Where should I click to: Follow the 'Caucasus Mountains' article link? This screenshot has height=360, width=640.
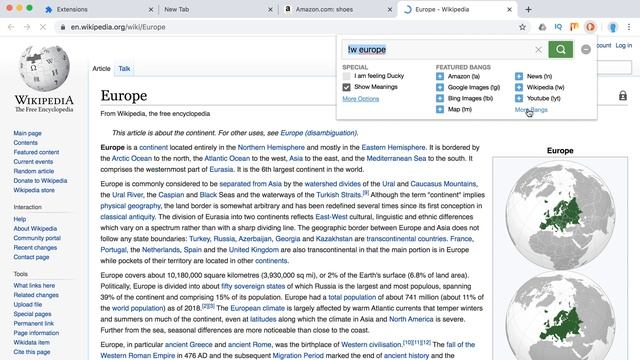tap(443, 184)
